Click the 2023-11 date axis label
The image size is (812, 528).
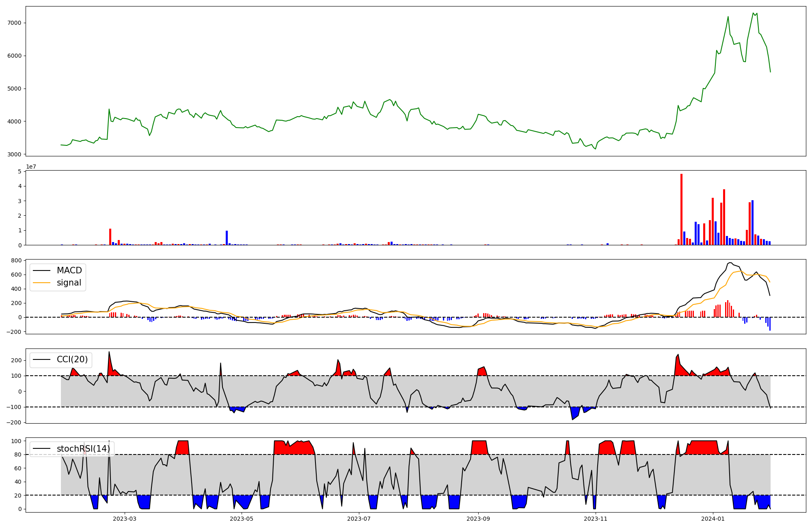pos(596,518)
